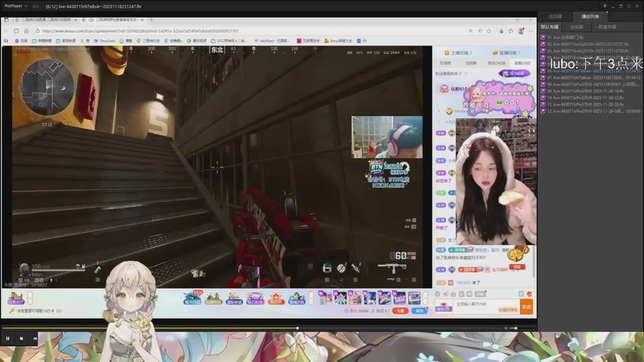Open playlist item 12 with 02:00:00 duration

[x=591, y=111]
